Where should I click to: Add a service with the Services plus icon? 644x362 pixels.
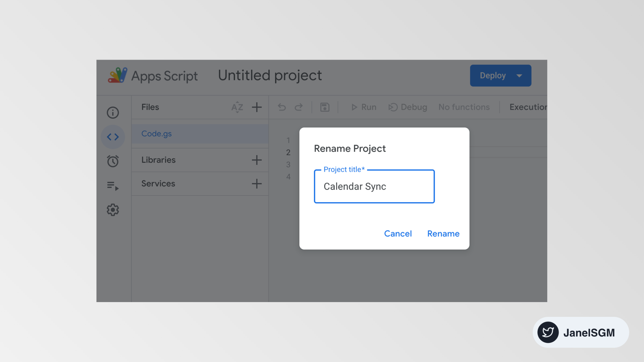pos(257,184)
